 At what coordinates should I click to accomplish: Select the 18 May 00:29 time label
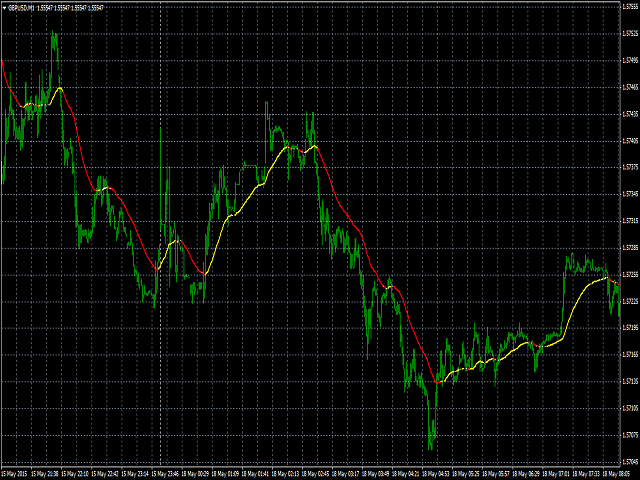[196, 474]
